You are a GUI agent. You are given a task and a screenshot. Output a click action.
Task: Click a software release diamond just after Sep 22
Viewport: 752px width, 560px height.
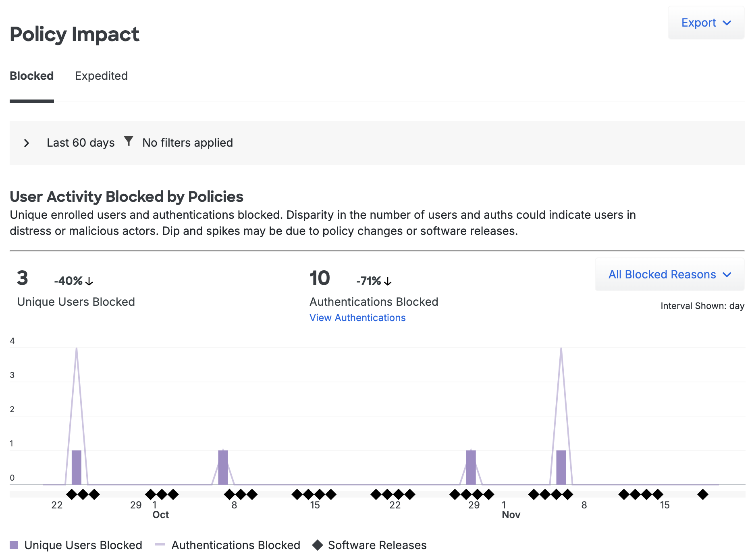pyautogui.click(x=73, y=494)
